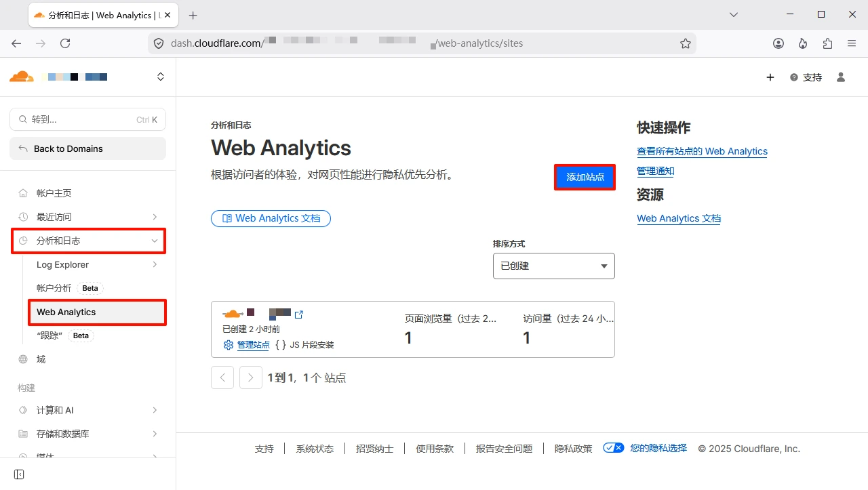Viewport: 868px width, 490px height.
Task: Toggle the privacy choices switch in the footer
Action: click(x=613, y=448)
